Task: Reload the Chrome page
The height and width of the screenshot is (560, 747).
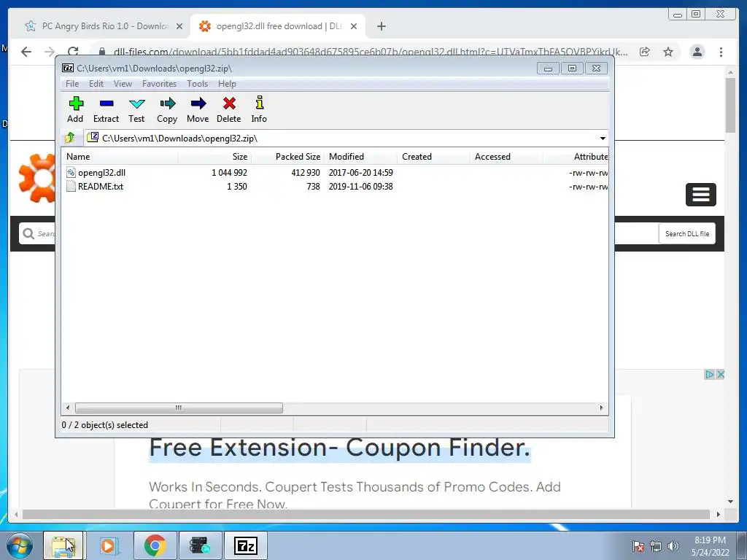Action: (x=73, y=52)
